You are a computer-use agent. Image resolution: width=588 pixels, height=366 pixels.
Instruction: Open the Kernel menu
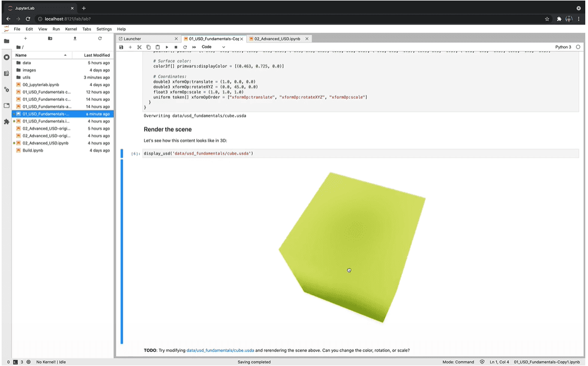click(x=71, y=29)
